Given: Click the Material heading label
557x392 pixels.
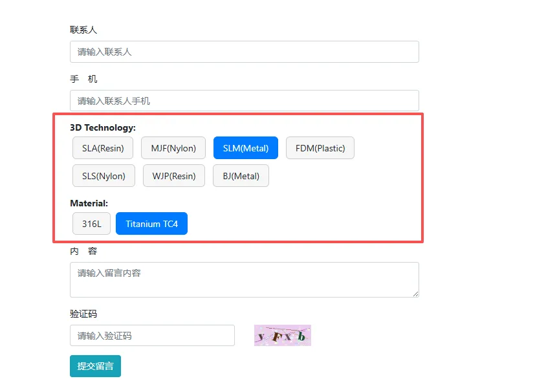Looking at the screenshot, I should click(x=89, y=203).
